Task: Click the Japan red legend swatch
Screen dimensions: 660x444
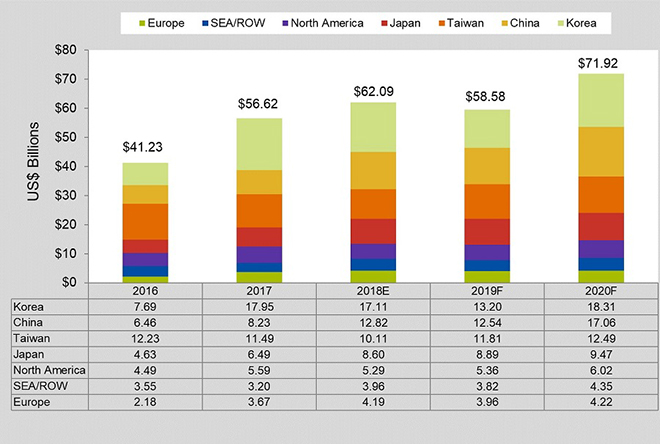Action: tap(385, 20)
